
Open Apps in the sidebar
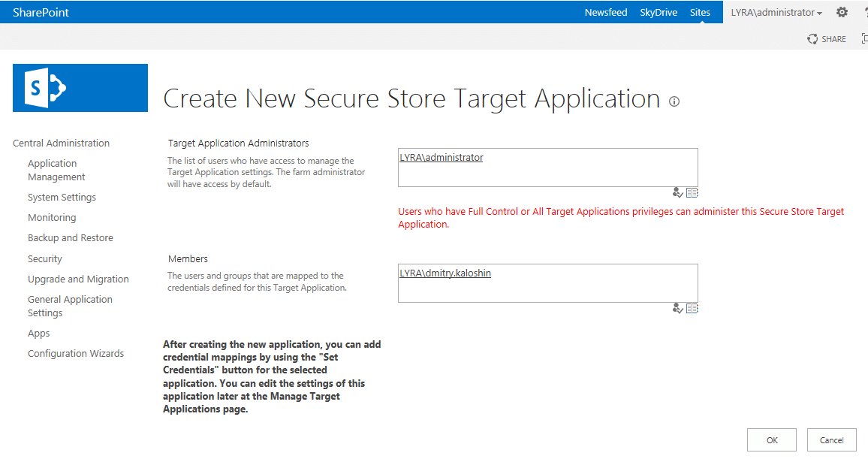(x=39, y=334)
